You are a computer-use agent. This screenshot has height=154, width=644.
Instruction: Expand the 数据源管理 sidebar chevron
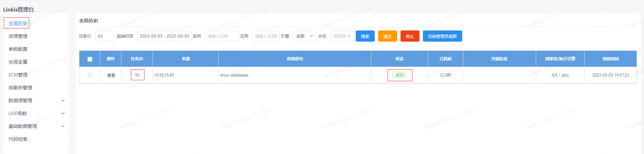[x=63, y=101]
